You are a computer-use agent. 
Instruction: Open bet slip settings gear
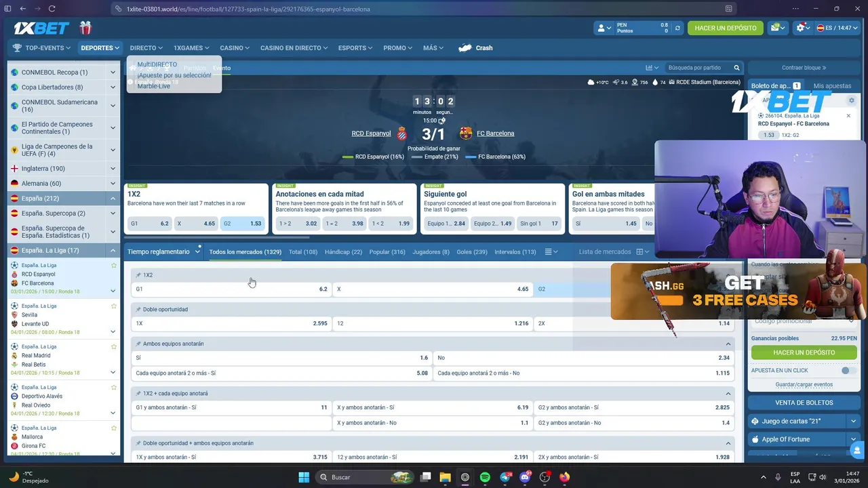click(852, 100)
